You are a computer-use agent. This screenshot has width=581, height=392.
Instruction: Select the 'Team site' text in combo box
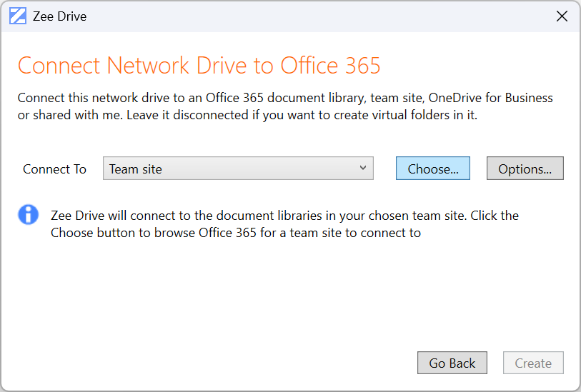coord(136,169)
